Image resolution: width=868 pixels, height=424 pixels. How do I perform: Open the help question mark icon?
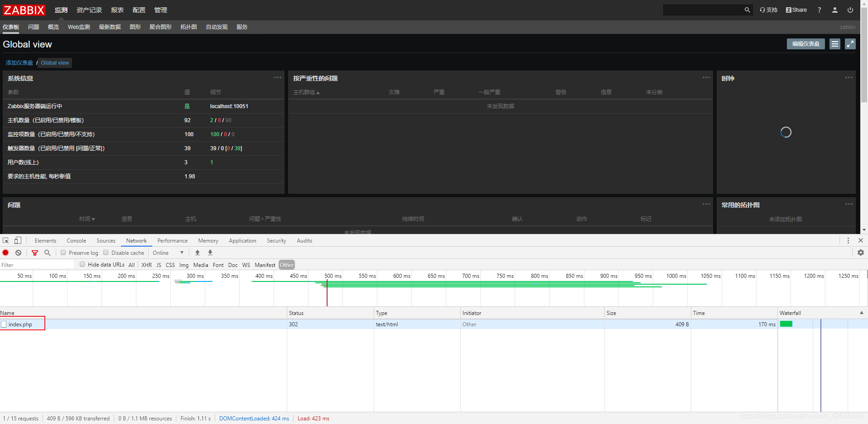click(x=819, y=10)
